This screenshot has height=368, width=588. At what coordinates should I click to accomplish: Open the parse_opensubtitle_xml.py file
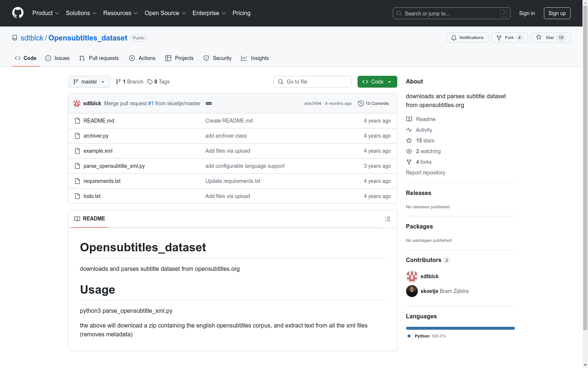pos(114,166)
